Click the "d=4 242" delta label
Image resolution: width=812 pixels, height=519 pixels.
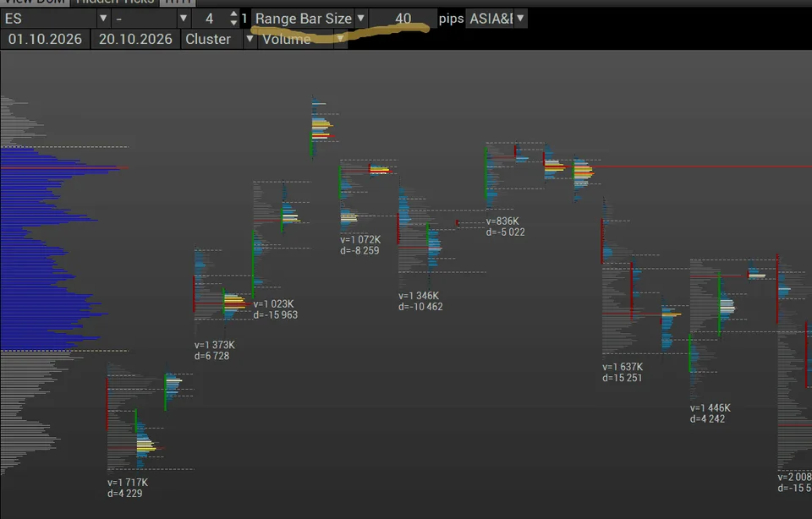(x=707, y=418)
